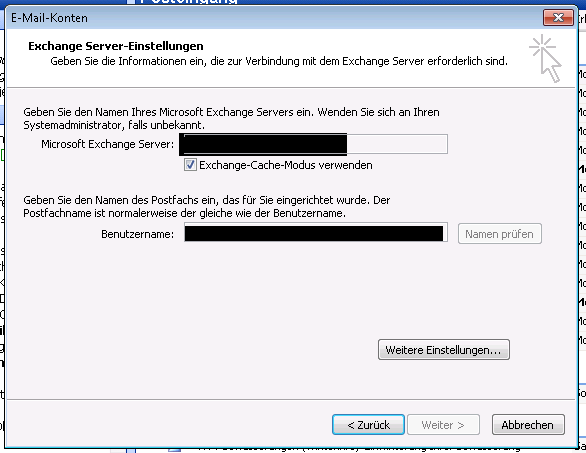586x453 pixels.
Task: Go back with the Zurück button
Action: click(368, 425)
